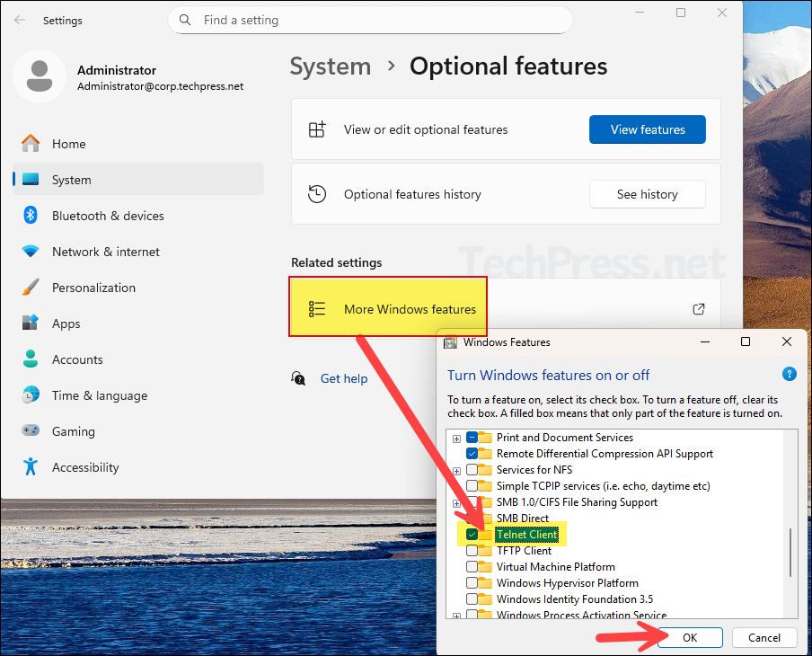This screenshot has width=812, height=656.
Task: Expand the Print and Document Services node
Action: 456,439
